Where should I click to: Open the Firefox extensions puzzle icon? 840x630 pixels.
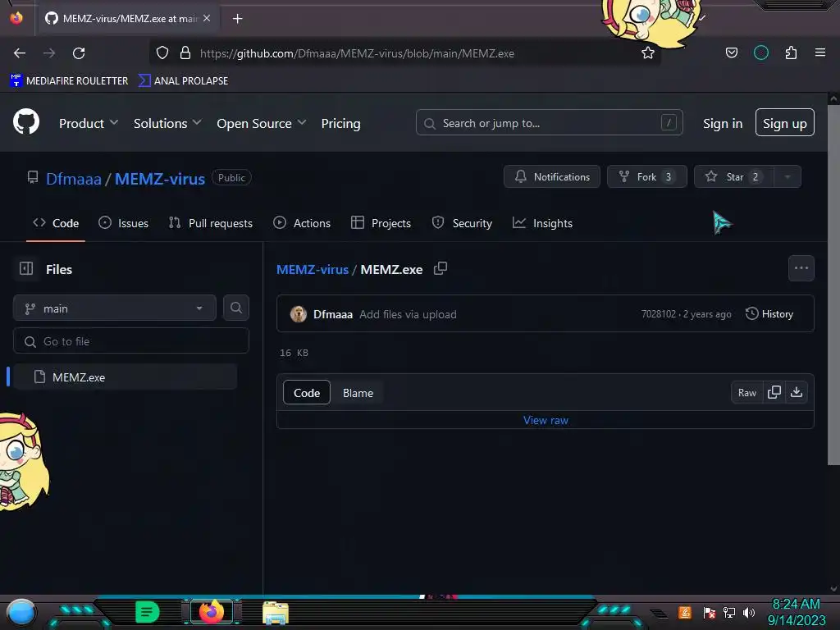791,52
